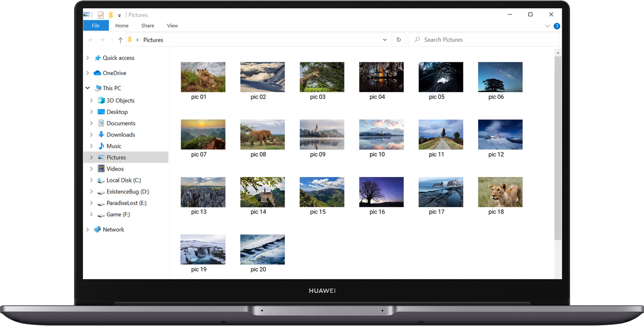Open the Customize Quick Access Toolbar dropdown
Viewport: 644px width, 326px height.
119,15
